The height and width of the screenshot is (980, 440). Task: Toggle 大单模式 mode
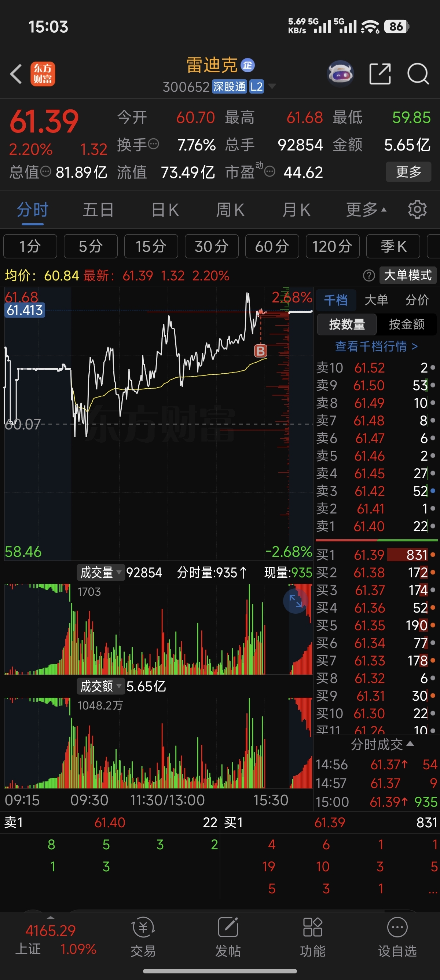408,275
